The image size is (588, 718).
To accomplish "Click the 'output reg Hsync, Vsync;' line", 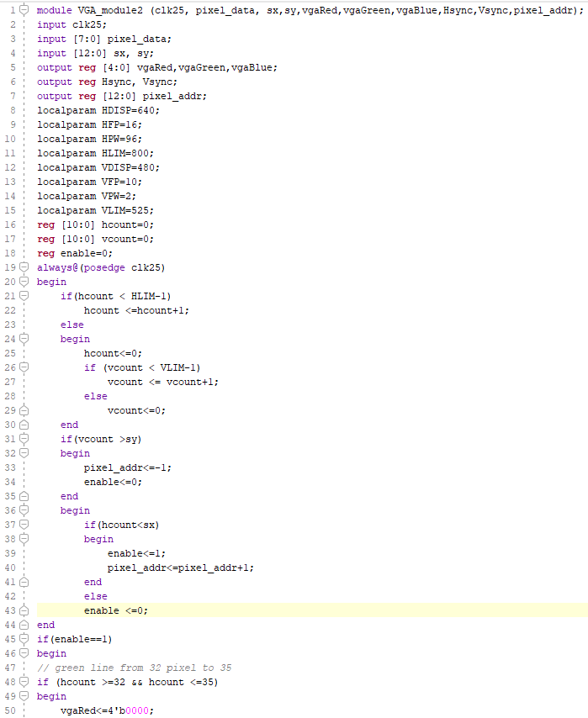I will pos(107,82).
